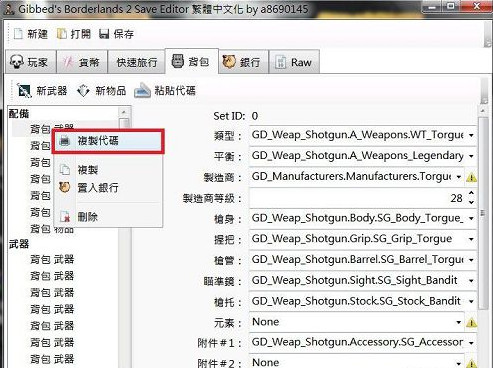The image size is (493, 368).
Task: Select the first 背包 武器 under 武器
Action: [52, 259]
